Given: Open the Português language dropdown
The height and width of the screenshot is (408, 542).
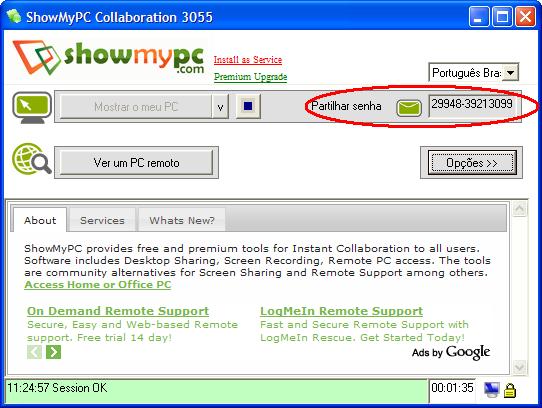Looking at the screenshot, I should pyautogui.click(x=510, y=73).
